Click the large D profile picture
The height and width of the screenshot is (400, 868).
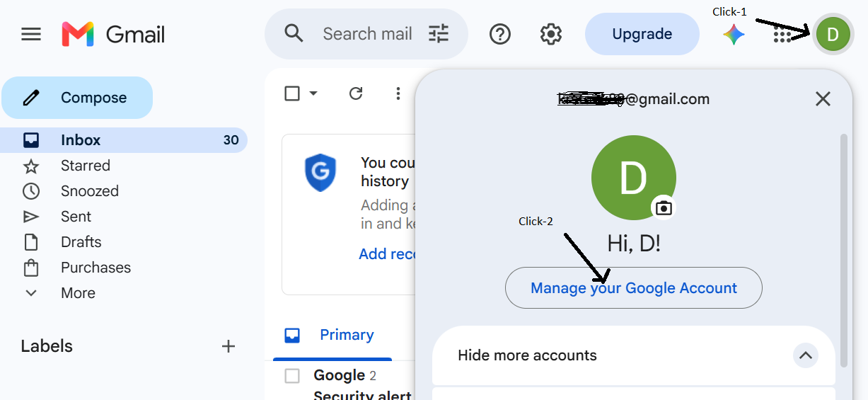633,178
